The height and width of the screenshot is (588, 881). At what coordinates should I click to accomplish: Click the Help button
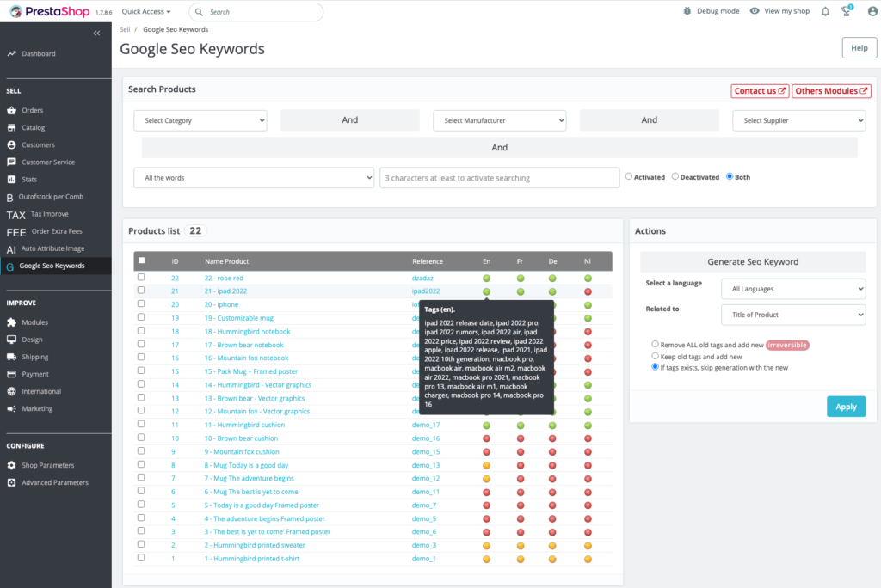(859, 48)
